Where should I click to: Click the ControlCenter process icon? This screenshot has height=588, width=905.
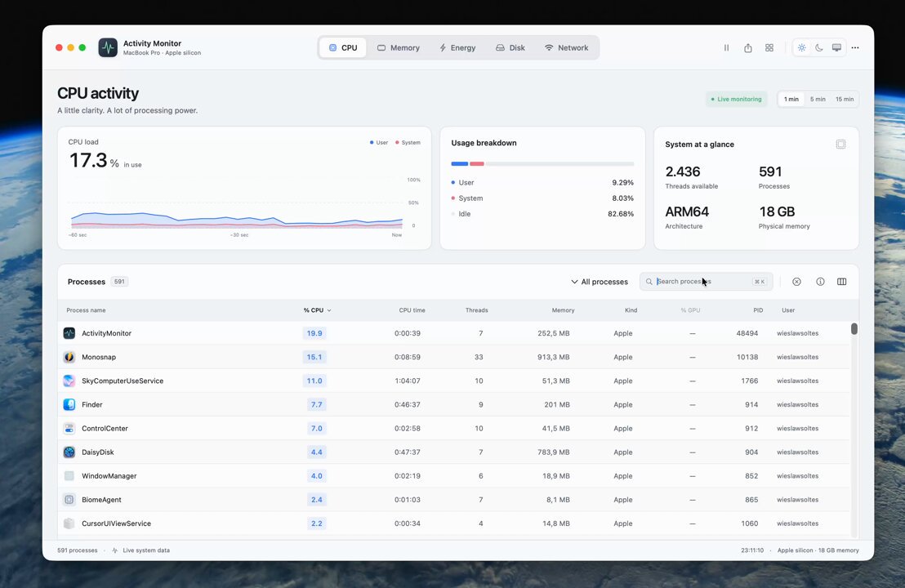[x=69, y=428]
